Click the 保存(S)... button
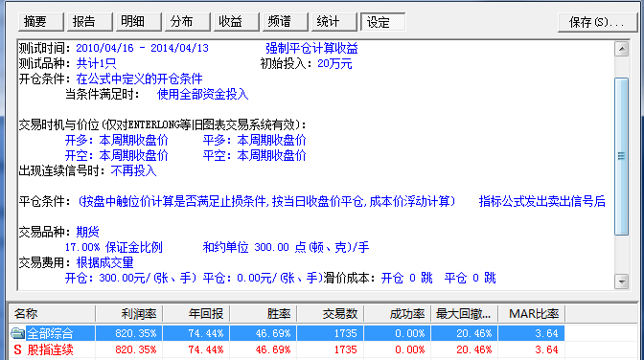Image resolution: width=644 pixels, height=360 pixels. (x=597, y=22)
